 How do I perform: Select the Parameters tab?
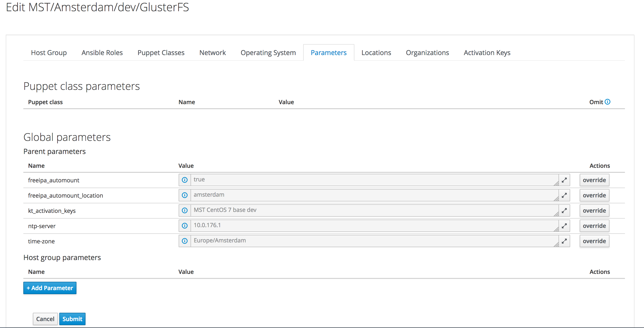pos(328,52)
